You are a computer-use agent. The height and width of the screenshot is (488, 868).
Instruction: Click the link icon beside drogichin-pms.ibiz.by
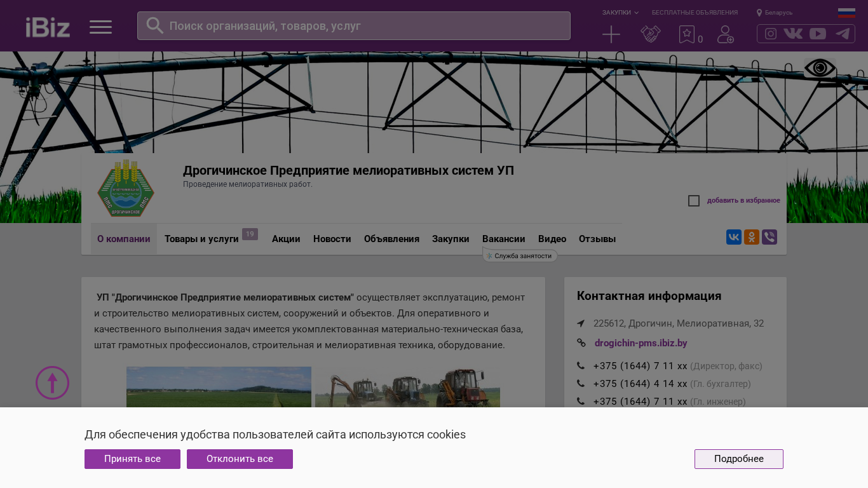[581, 343]
